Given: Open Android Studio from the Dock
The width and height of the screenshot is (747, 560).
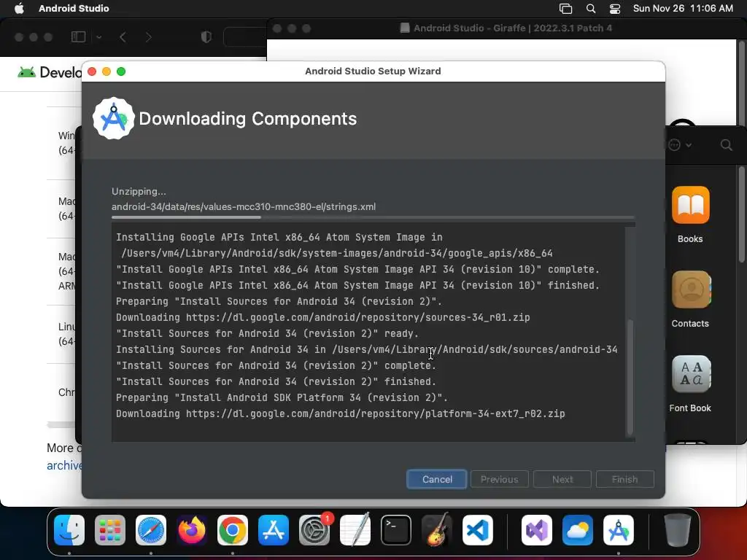Looking at the screenshot, I should point(619,530).
